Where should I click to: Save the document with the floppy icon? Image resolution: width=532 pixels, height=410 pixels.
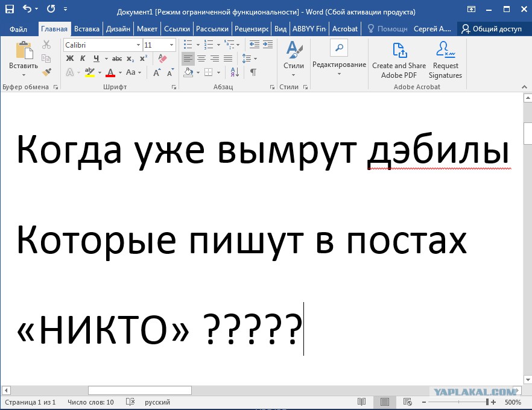(x=10, y=9)
